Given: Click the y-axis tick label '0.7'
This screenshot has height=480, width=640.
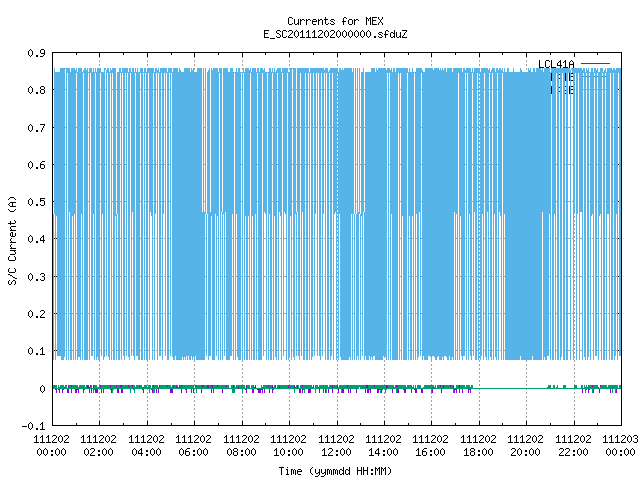Looking at the screenshot, I should (x=37, y=128).
